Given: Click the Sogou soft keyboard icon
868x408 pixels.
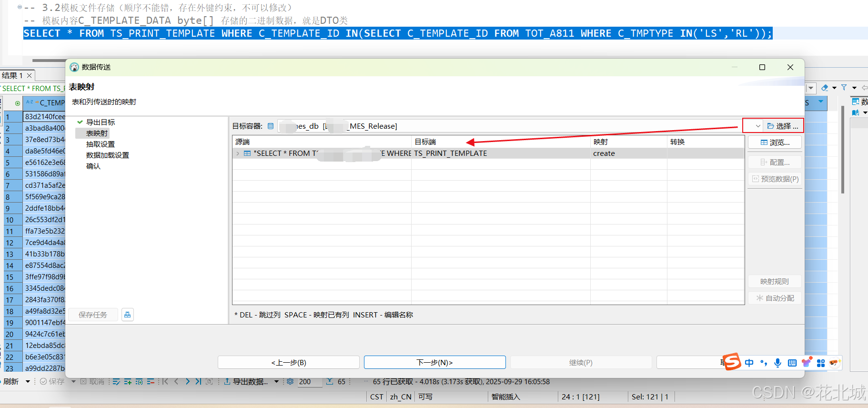Looking at the screenshot, I should [x=792, y=363].
